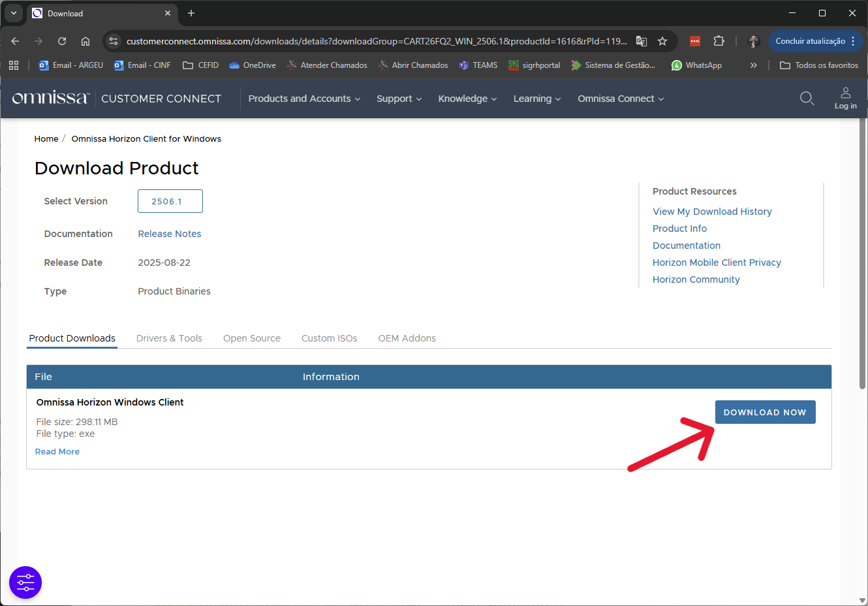Click the search magnifier icon in header
The width and height of the screenshot is (868, 606).
click(807, 99)
